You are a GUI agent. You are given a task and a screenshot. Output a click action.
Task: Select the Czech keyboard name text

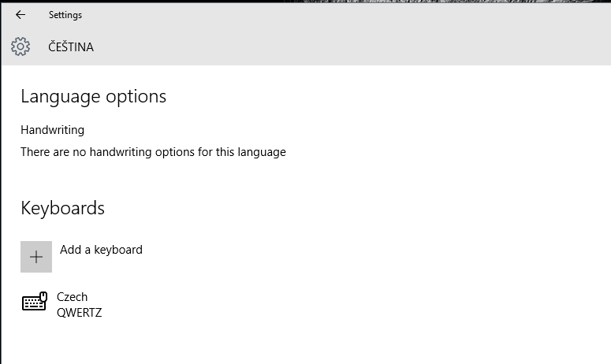(73, 297)
